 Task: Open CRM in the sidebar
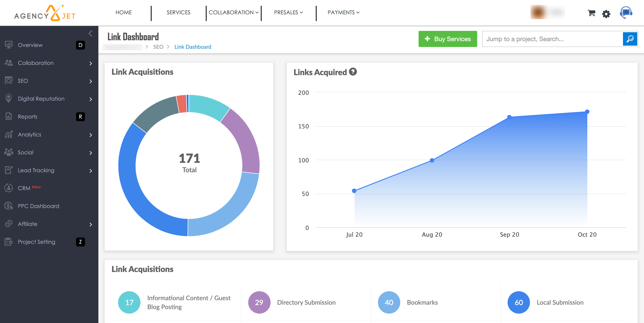tap(24, 188)
